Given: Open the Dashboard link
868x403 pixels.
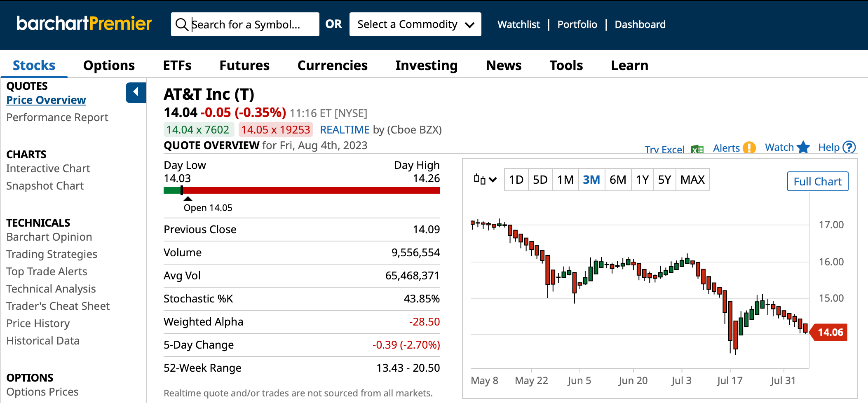Looking at the screenshot, I should [x=640, y=24].
